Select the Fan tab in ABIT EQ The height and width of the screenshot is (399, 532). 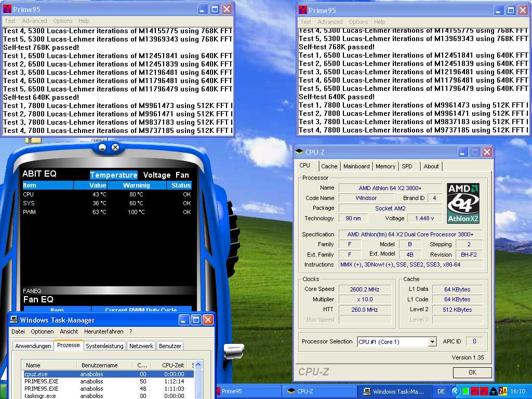(x=182, y=175)
